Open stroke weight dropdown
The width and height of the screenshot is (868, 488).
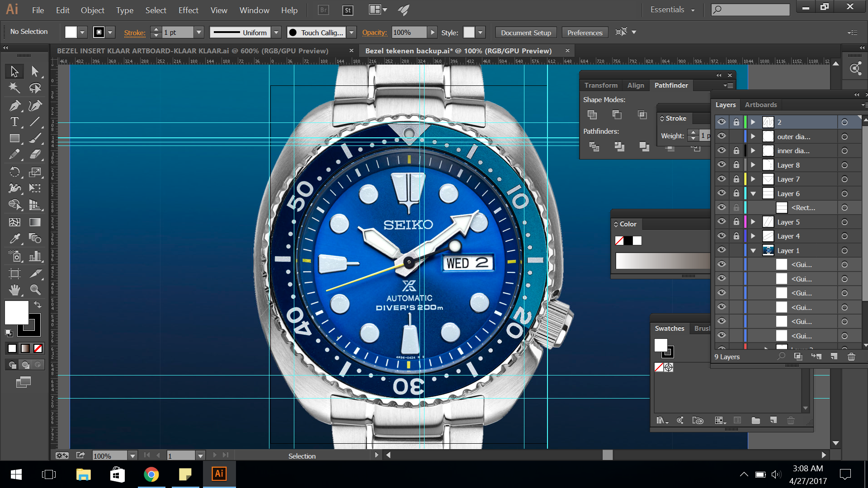click(x=198, y=32)
